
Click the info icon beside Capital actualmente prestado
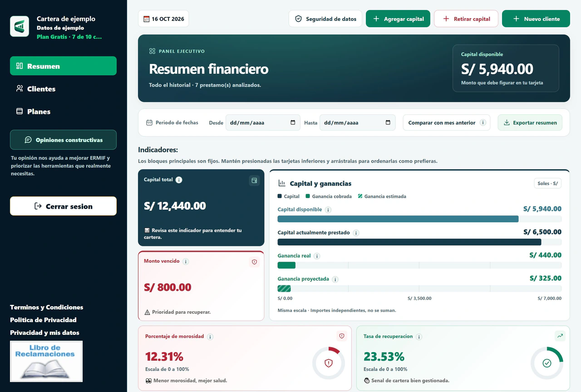point(356,233)
